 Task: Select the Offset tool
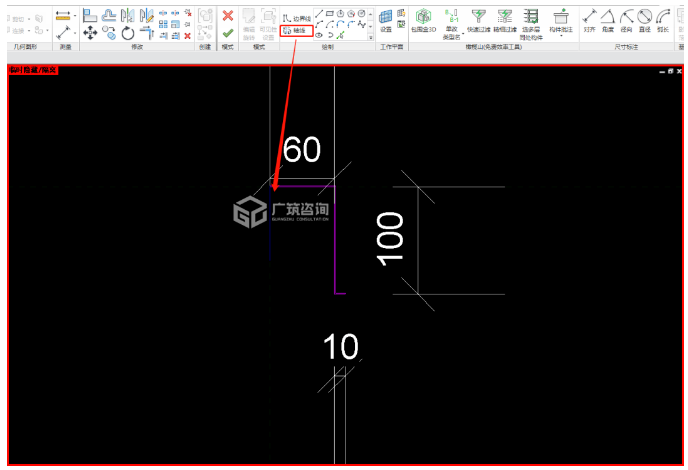point(109,15)
